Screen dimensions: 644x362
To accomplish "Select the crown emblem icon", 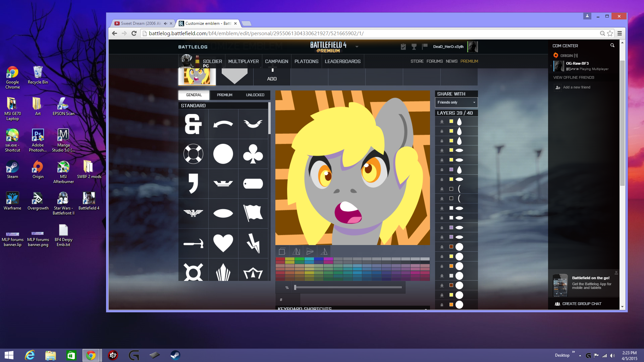I will click(252, 273).
